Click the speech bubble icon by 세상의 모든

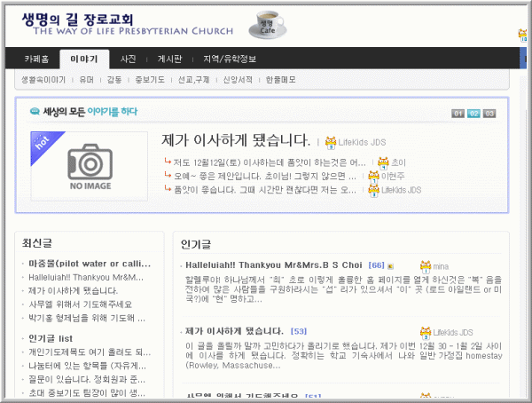[35, 112]
